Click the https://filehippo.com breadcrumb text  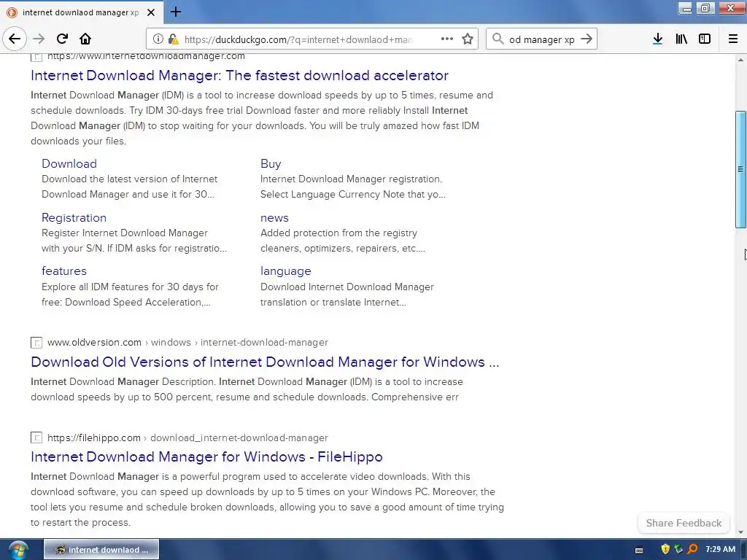(94, 437)
